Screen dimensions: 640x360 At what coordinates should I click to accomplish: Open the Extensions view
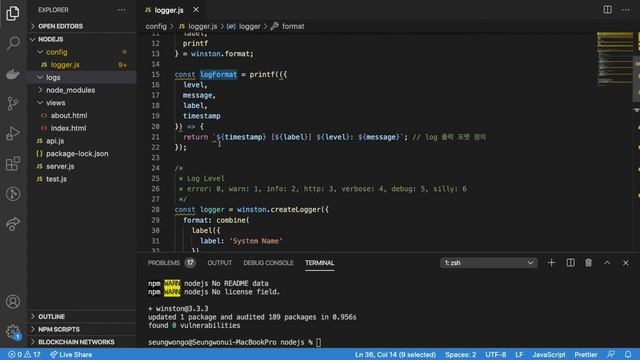point(13,164)
